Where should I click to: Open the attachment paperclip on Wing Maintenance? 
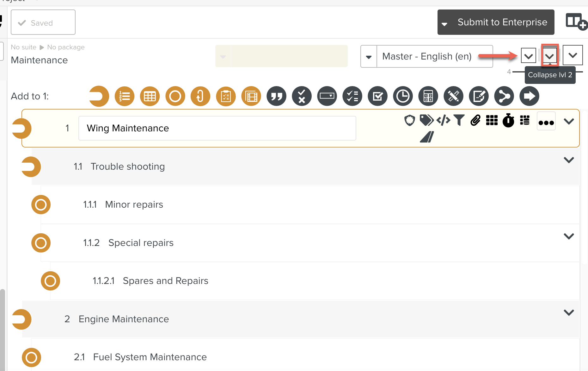475,120
